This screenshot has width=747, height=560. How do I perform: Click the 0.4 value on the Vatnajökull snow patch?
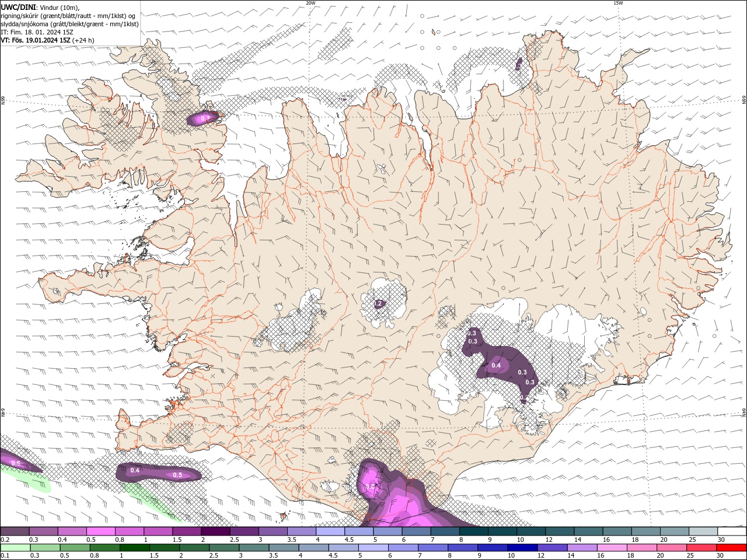[x=496, y=365]
